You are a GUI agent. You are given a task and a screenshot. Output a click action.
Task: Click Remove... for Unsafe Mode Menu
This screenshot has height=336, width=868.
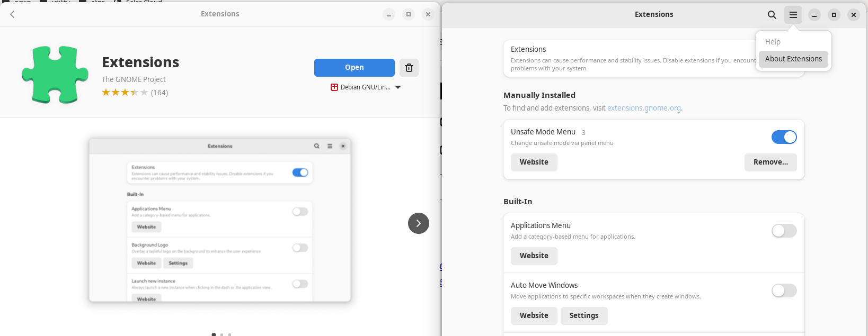coord(770,162)
